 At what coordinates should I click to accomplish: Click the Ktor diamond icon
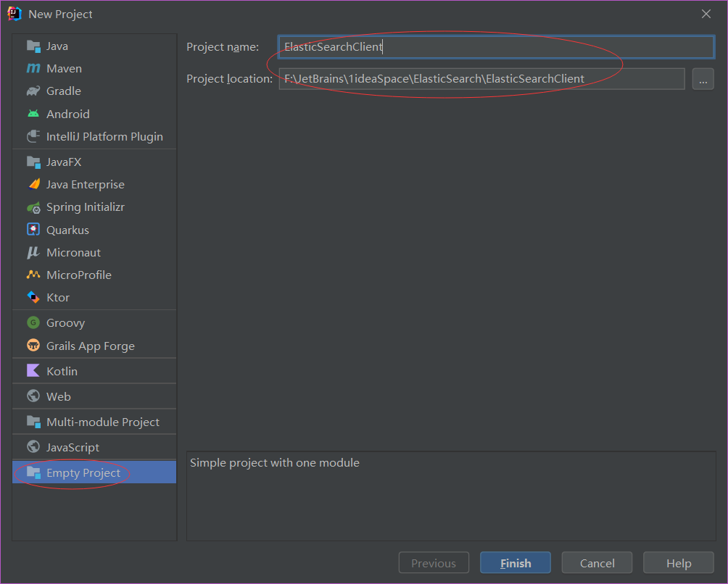click(x=33, y=297)
